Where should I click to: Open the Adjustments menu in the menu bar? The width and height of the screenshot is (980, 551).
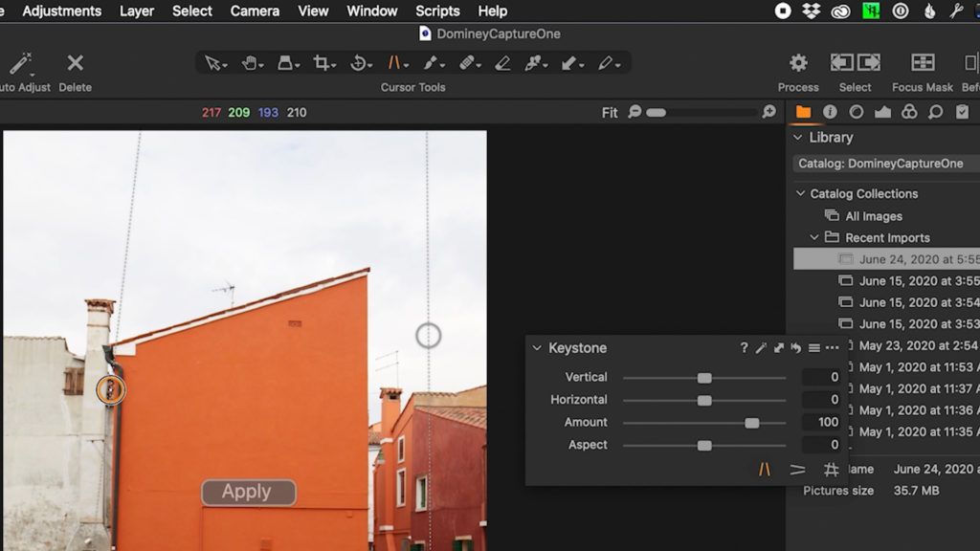point(61,11)
